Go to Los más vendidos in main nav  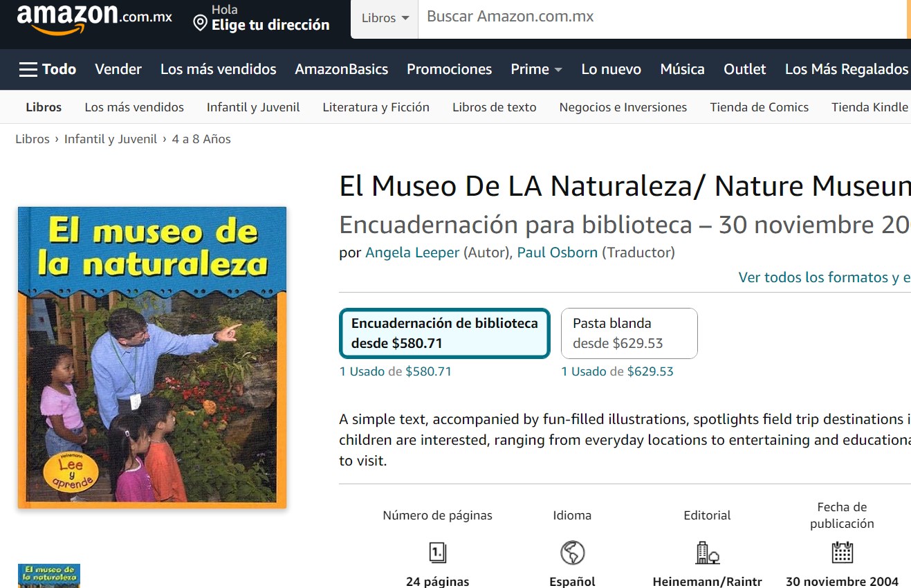point(219,69)
